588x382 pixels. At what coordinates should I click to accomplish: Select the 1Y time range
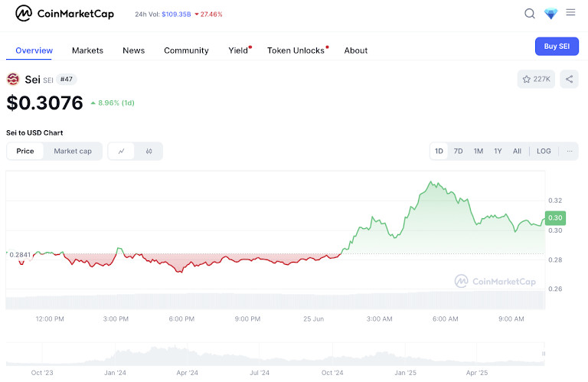click(x=498, y=151)
